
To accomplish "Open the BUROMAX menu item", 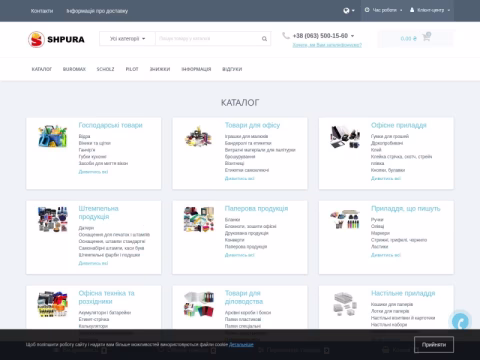I will coord(74,69).
